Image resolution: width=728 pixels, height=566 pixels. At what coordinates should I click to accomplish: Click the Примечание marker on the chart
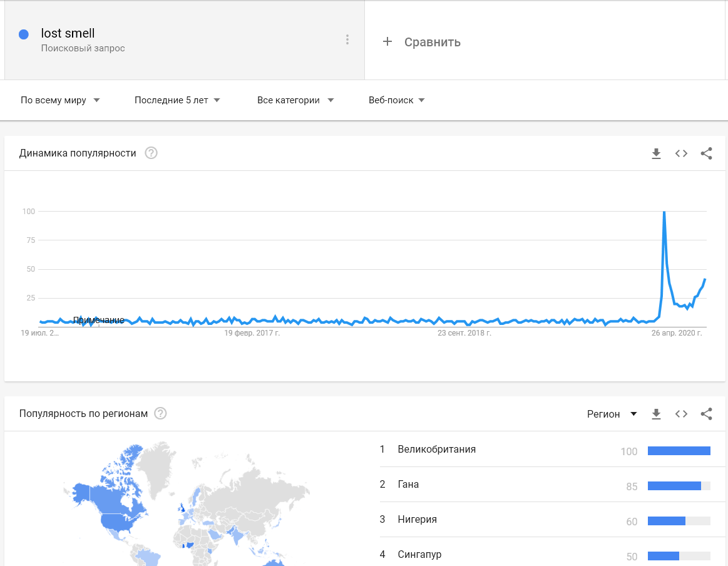pyautogui.click(x=98, y=321)
